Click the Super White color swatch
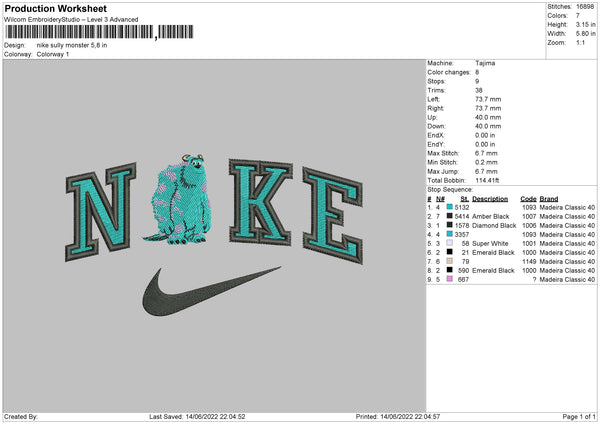 click(x=450, y=243)
